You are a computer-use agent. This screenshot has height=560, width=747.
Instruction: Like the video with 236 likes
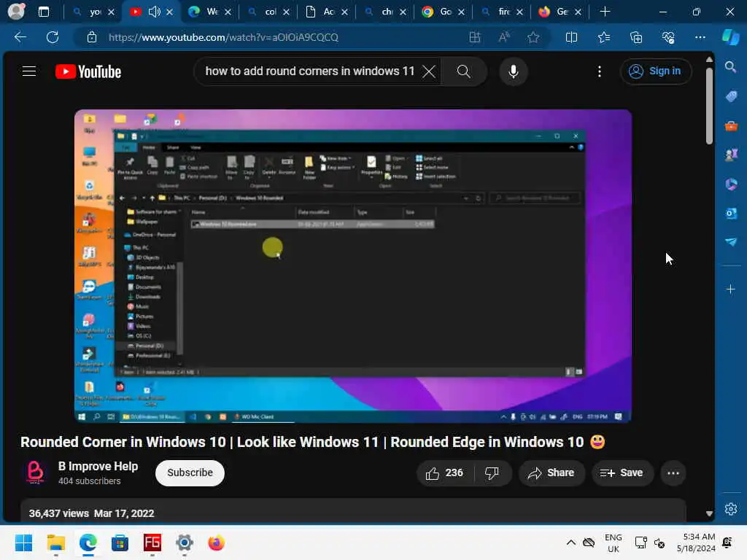[x=444, y=472]
